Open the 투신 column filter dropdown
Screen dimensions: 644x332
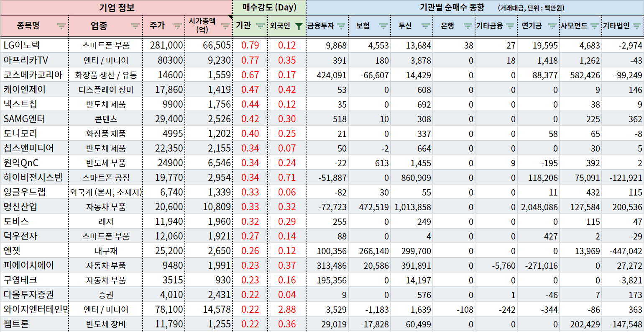coord(426,26)
